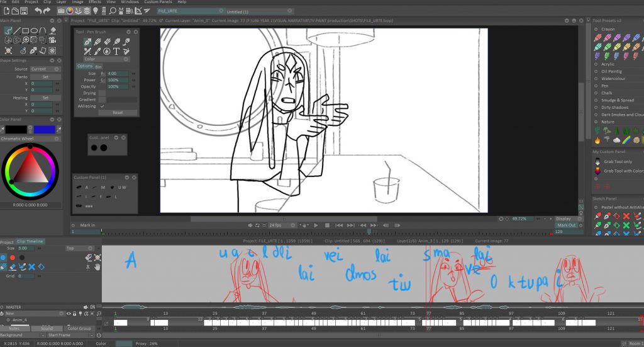Screen dimensions: 644x347
Task: Select the cloud preset in Nature brushes
Action: [x=616, y=140]
